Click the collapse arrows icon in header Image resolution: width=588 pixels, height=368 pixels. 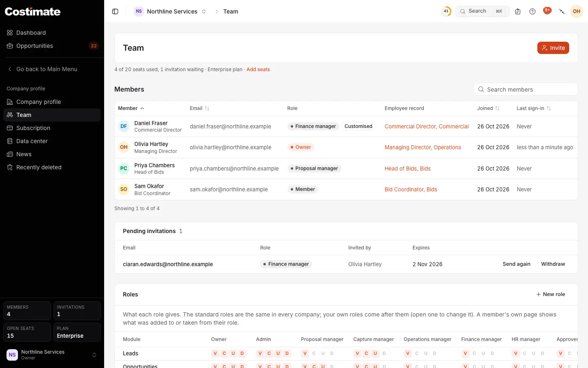point(562,11)
